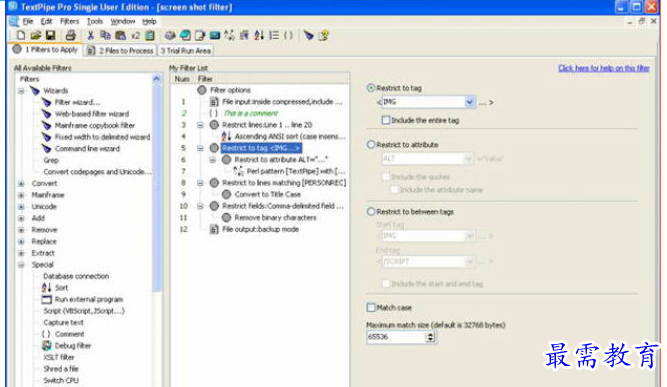Select the Restrict to tag radio button
Screen dimensions: 667x387
371,88
